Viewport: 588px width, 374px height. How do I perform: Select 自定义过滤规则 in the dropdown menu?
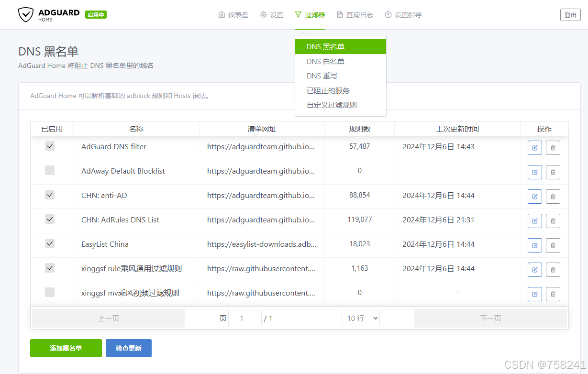pos(341,105)
